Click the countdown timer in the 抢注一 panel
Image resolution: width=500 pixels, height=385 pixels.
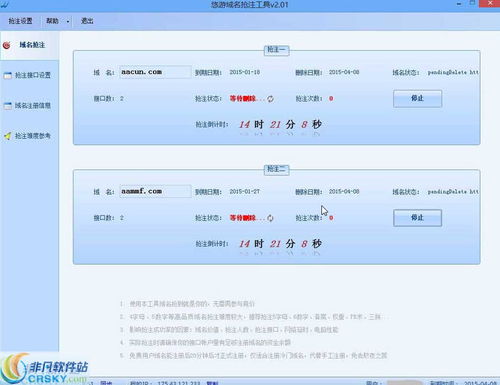pos(280,125)
